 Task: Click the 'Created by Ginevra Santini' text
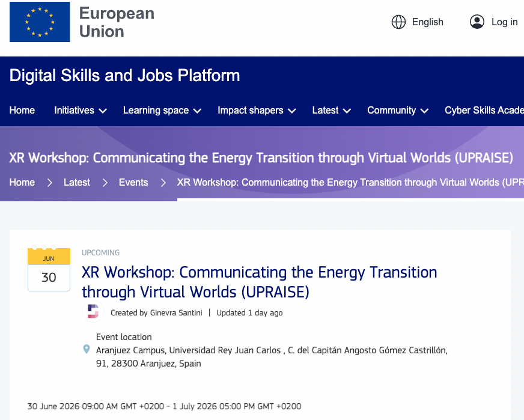coord(156,312)
